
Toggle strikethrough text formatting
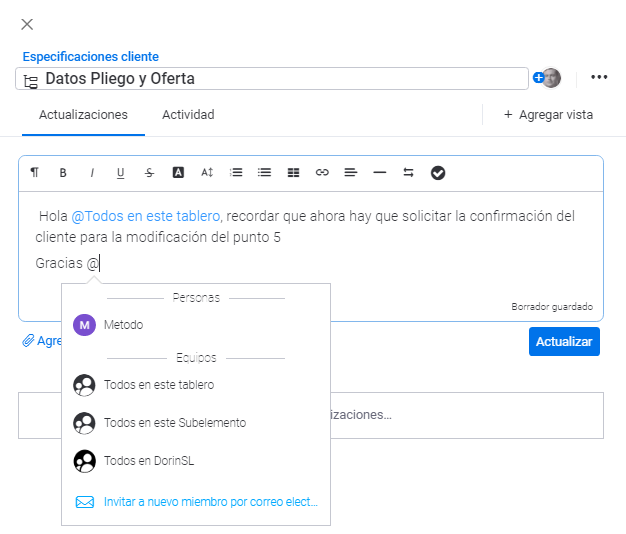coord(149,173)
